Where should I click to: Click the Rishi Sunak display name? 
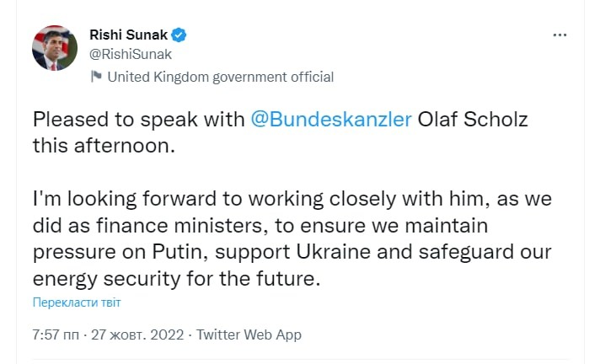pos(128,35)
